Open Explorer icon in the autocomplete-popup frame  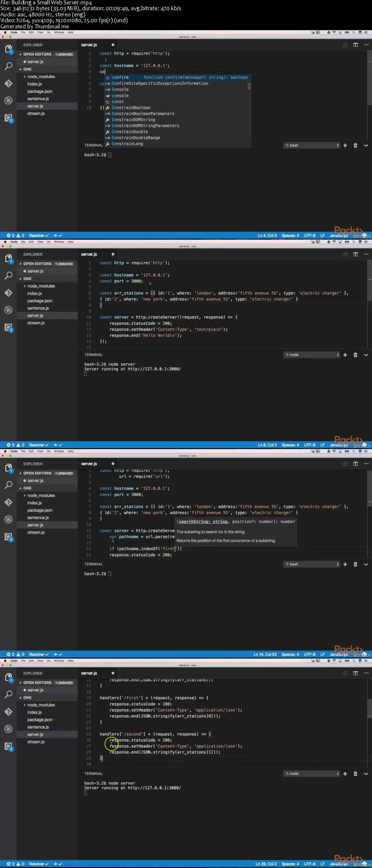[x=8, y=49]
